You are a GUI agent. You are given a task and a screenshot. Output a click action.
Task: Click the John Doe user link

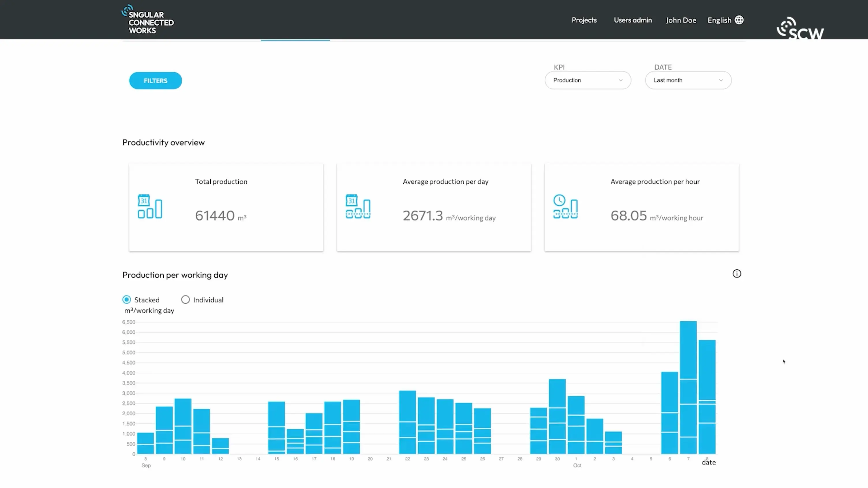click(x=681, y=20)
